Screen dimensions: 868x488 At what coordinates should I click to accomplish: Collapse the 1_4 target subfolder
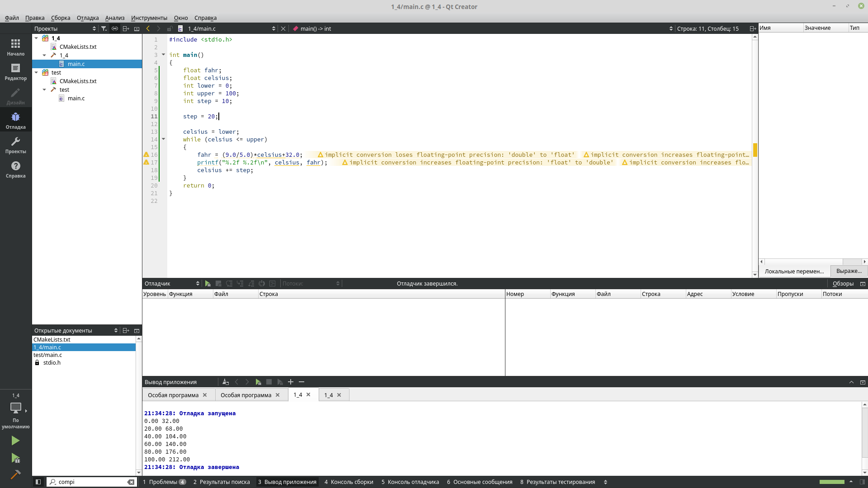[44, 55]
